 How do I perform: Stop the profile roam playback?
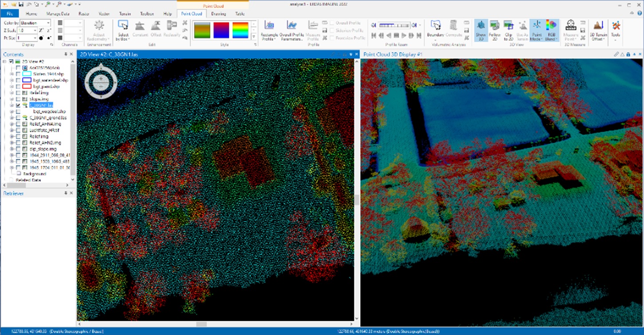point(396,35)
